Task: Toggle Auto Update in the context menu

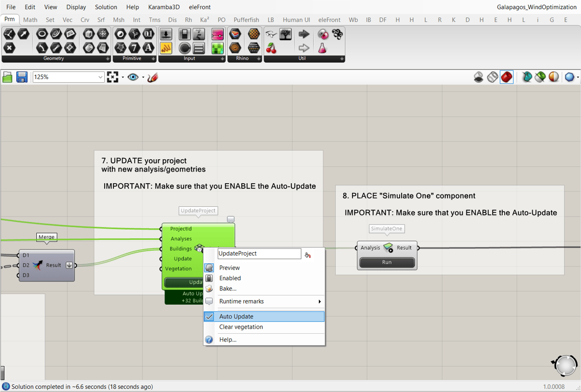Action: point(264,316)
